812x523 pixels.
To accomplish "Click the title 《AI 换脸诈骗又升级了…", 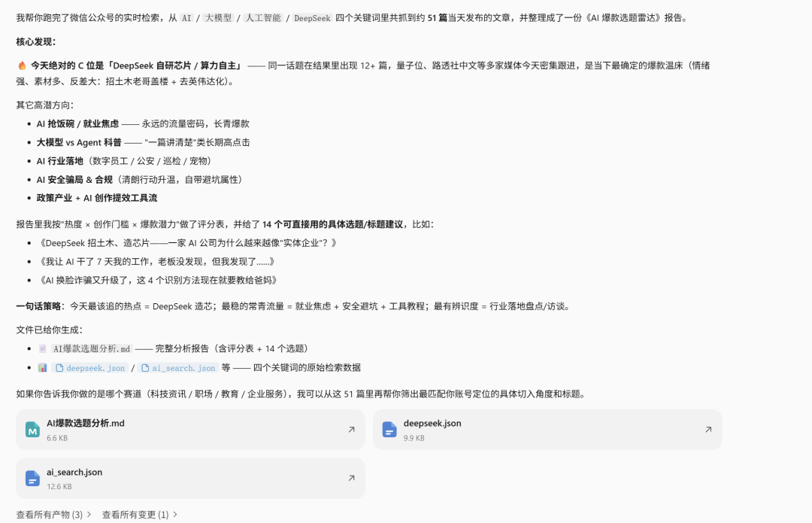I will pyautogui.click(x=158, y=281).
